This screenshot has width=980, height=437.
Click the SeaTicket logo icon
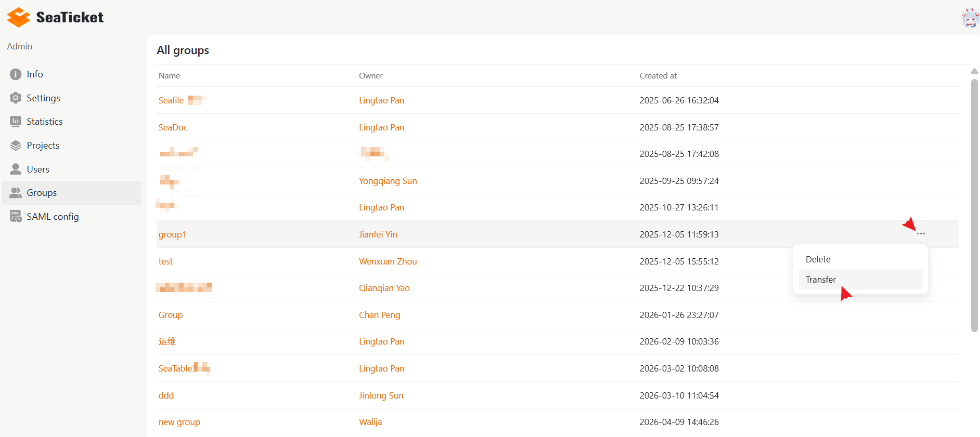[19, 17]
